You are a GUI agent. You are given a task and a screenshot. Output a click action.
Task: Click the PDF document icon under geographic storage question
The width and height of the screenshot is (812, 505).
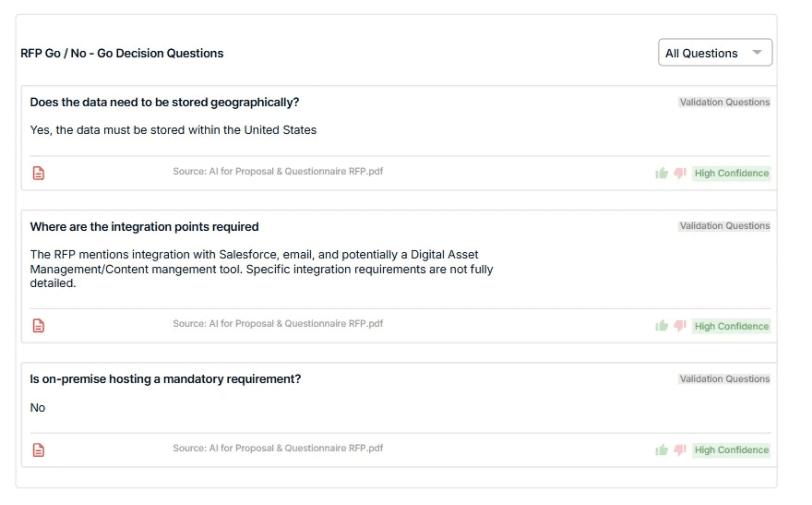coord(38,173)
